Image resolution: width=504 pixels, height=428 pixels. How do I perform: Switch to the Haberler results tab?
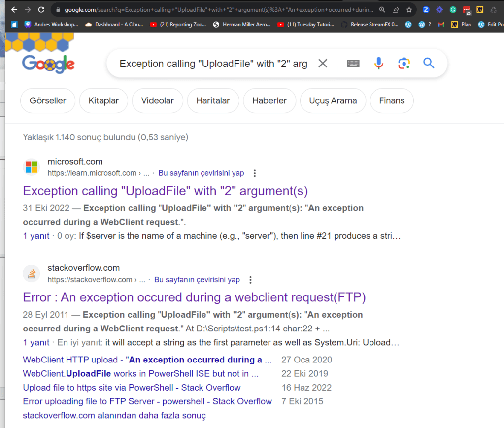point(269,100)
